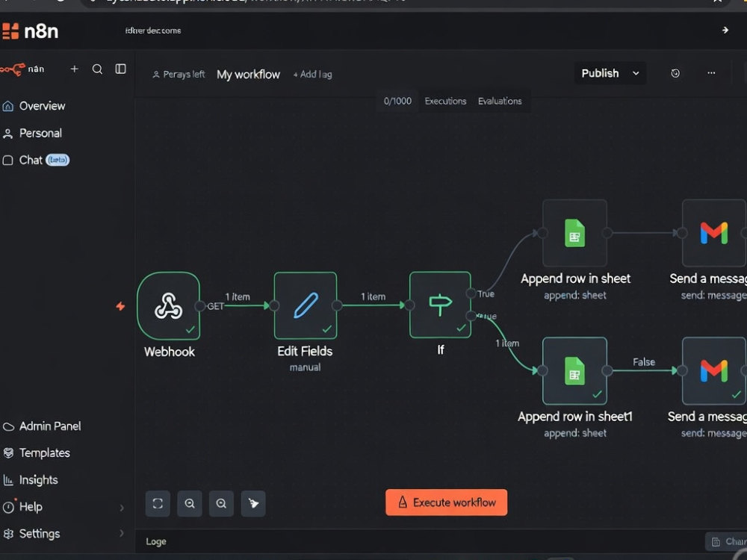Select the Edit Fields node

(x=306, y=305)
